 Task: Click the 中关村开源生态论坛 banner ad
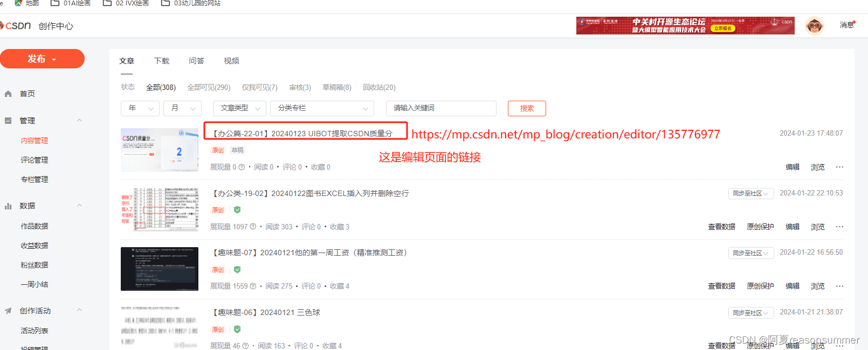coord(685,25)
